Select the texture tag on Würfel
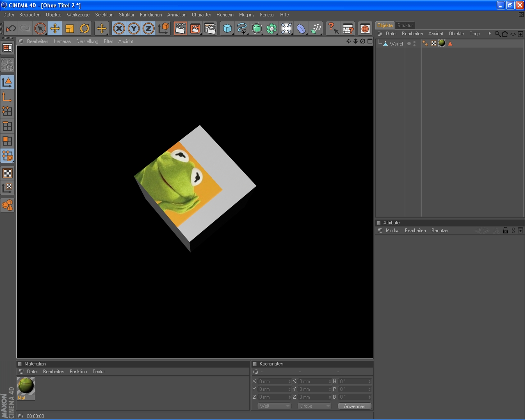This screenshot has width=525, height=420. pyautogui.click(x=442, y=43)
